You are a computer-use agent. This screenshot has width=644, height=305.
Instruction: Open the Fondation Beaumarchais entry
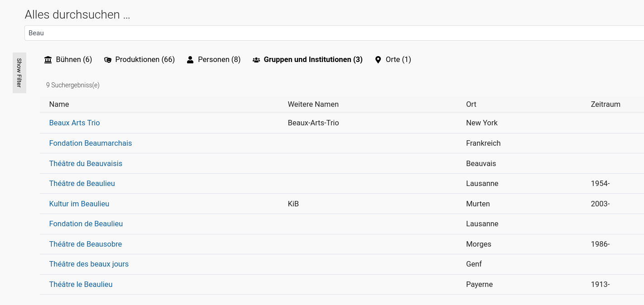pos(91,143)
